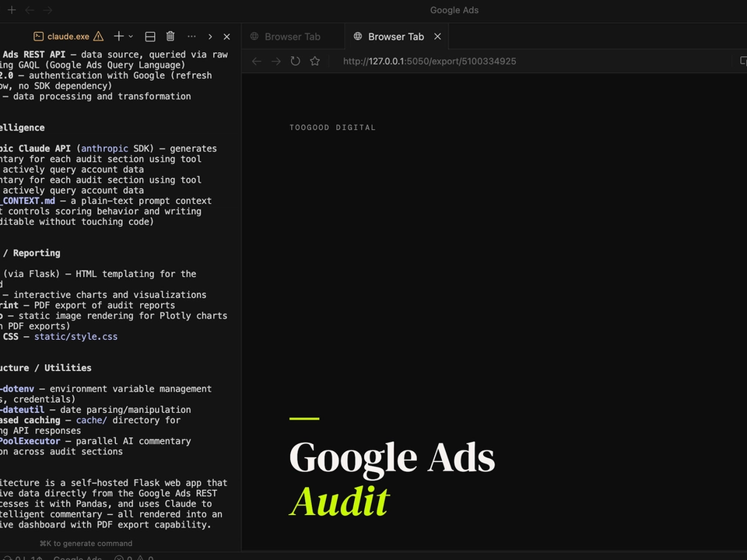Image resolution: width=747 pixels, height=560 pixels.
Task: Click cache/ directory link
Action: tap(92, 420)
